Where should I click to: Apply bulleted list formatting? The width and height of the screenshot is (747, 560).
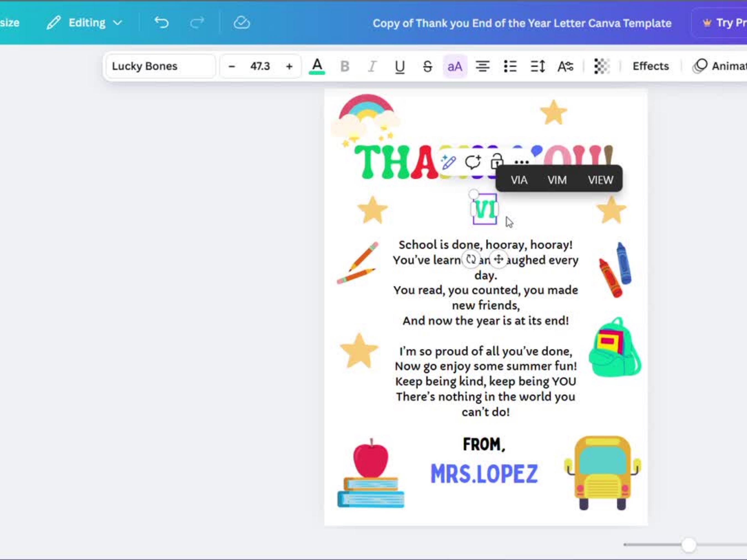(510, 66)
